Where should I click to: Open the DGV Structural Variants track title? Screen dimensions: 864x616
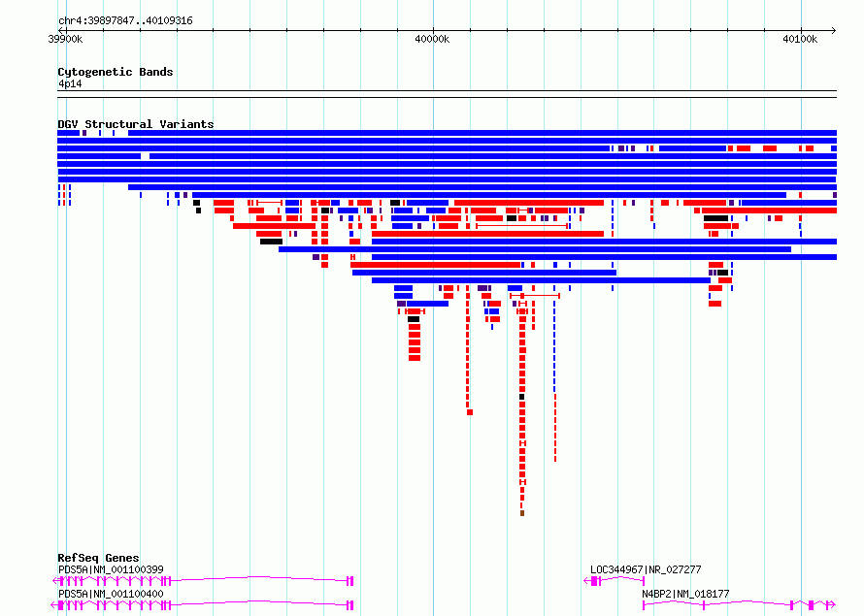(136, 124)
